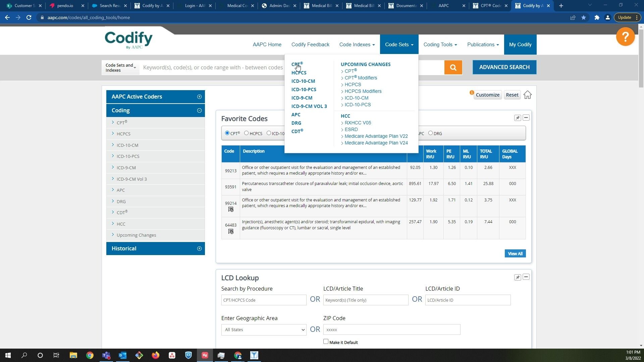This screenshot has height=362, width=644.
Task: Click the orange search magnifier button
Action: 453,67
